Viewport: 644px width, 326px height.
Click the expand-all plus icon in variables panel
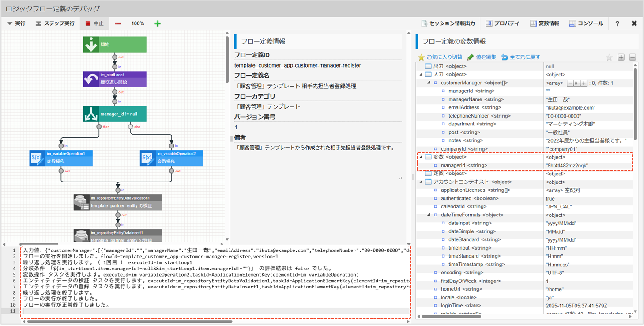coord(621,57)
